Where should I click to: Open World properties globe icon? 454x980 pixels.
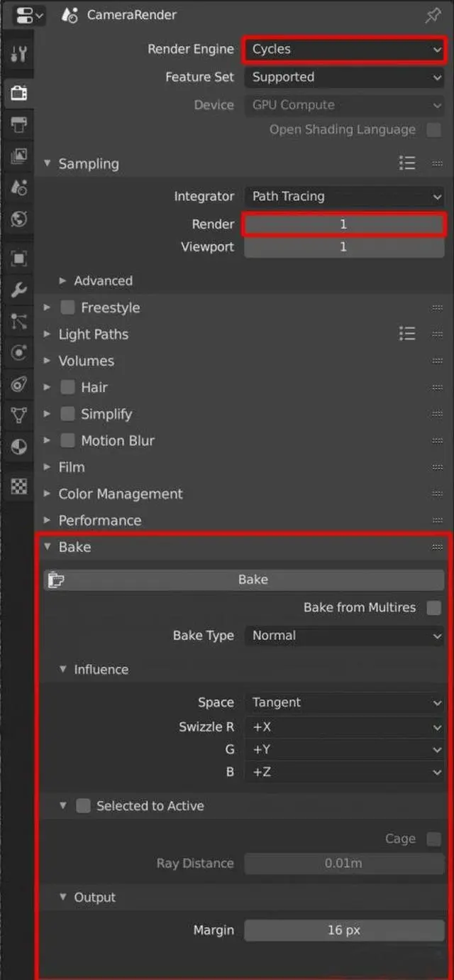tap(18, 219)
